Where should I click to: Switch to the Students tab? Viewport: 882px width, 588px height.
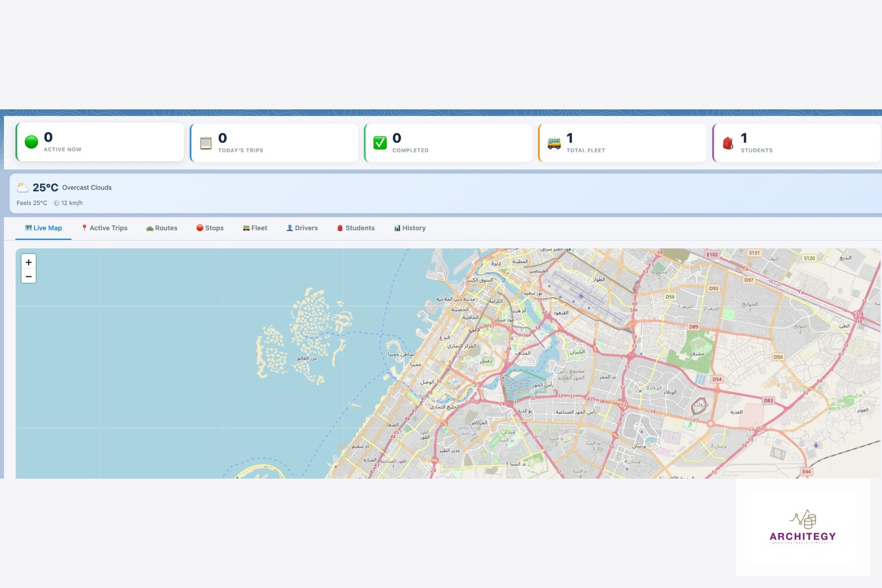pyautogui.click(x=356, y=228)
